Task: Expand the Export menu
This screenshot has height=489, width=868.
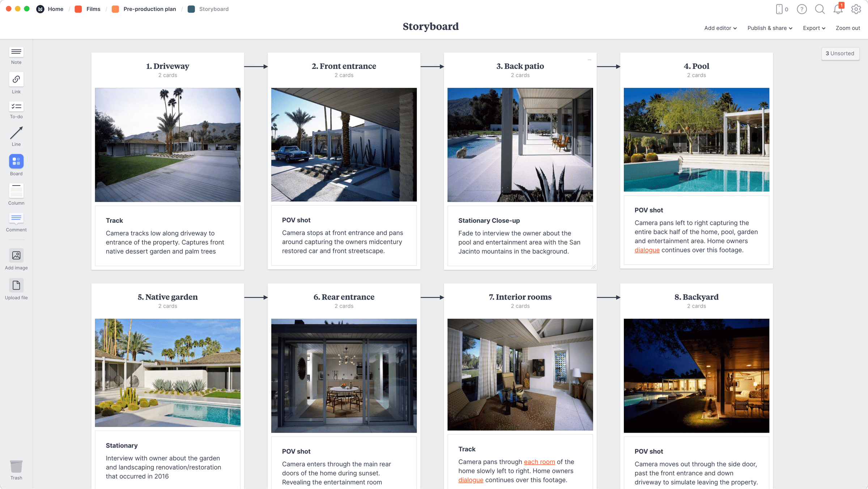Action: [x=814, y=28]
